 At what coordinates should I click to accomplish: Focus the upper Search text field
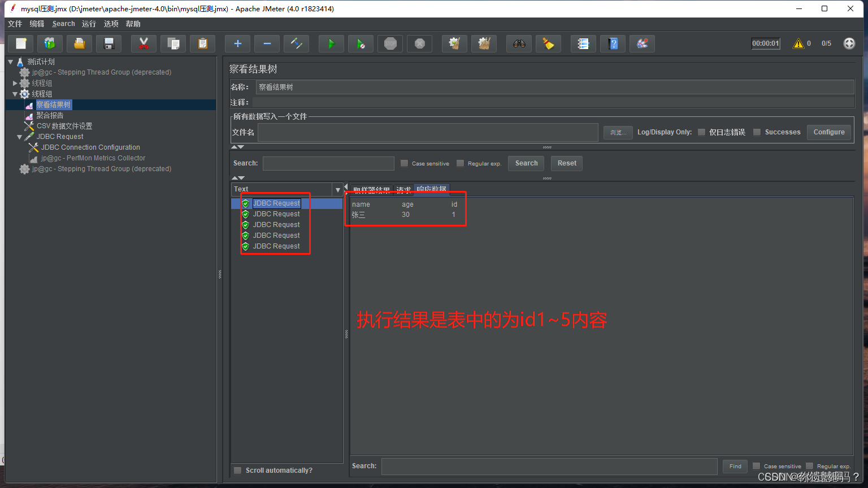(328, 163)
